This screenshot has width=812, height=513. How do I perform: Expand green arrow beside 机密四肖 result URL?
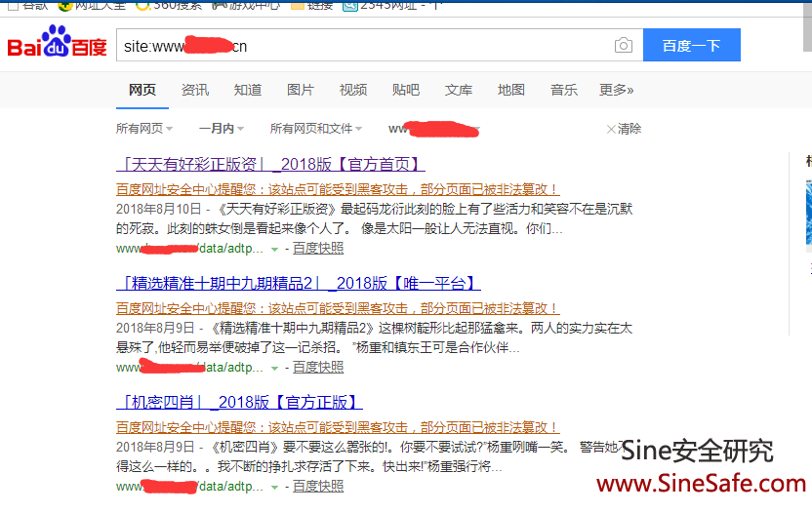pos(274,488)
